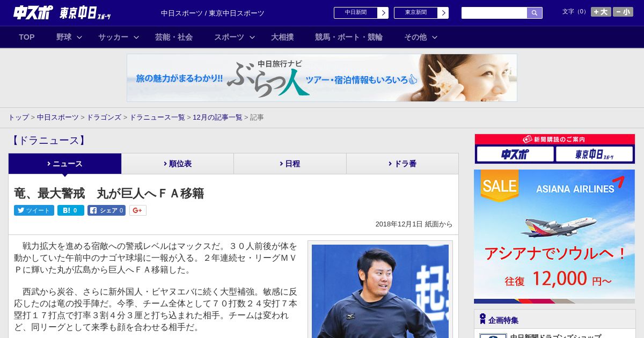Click the 中日旅行ナビ ぶらっ人 banner ad
The image size is (644, 338).
coord(322,78)
